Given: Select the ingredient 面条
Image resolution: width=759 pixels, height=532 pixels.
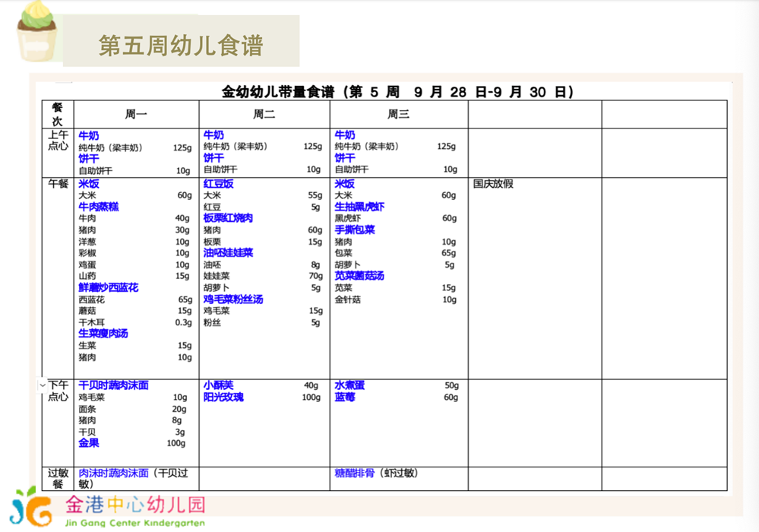Looking at the screenshot, I should 87,409.
